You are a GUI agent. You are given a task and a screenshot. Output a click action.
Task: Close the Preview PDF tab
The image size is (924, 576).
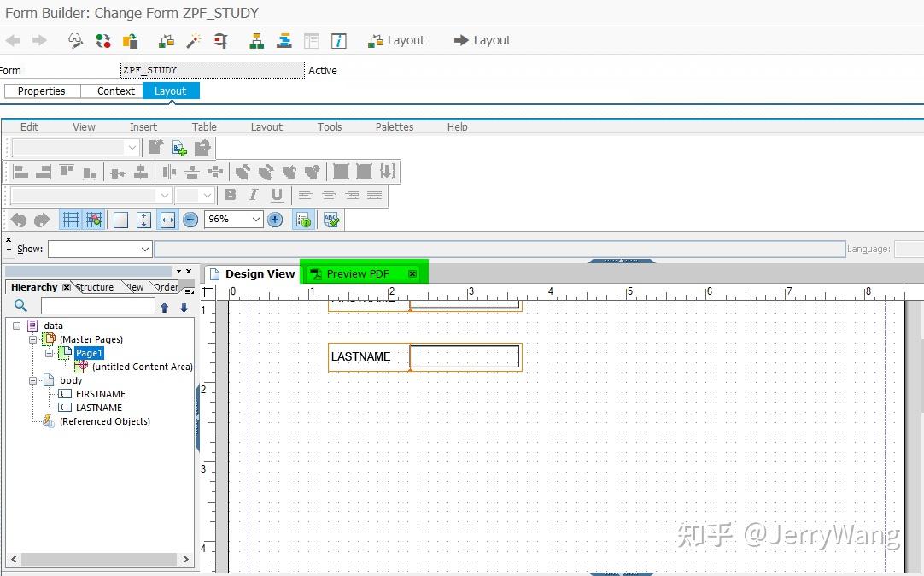412,273
